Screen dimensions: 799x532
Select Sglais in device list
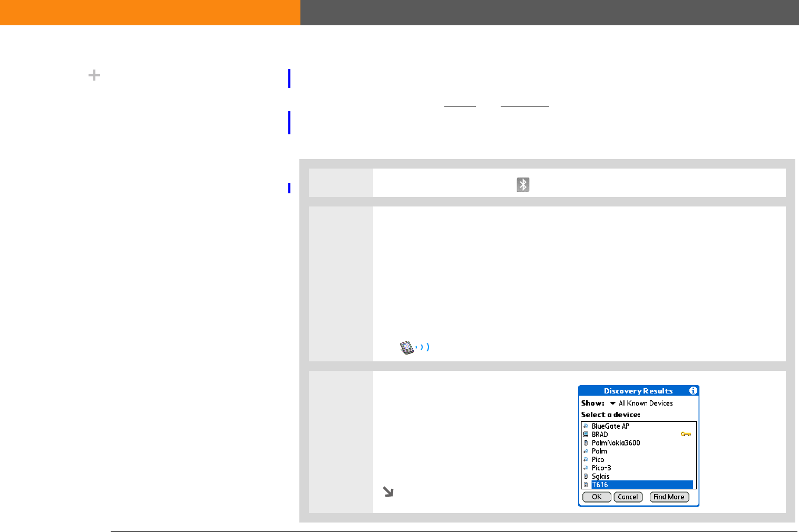point(600,476)
